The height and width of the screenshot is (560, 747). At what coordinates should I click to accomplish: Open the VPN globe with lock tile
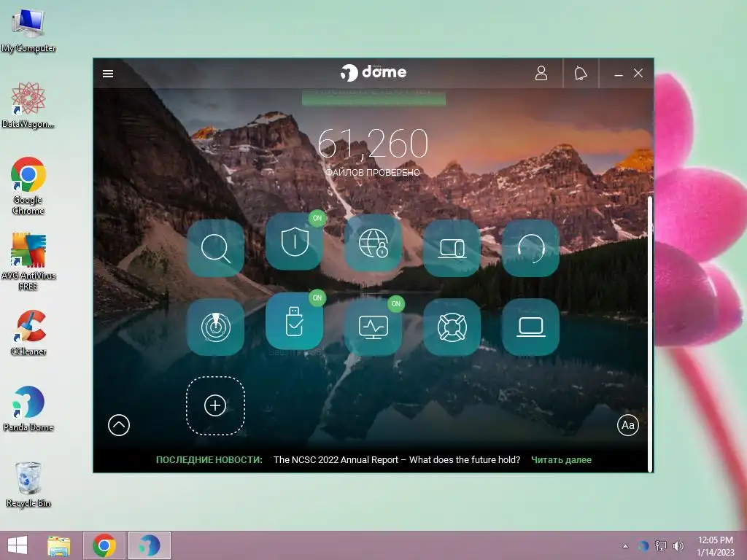373,244
